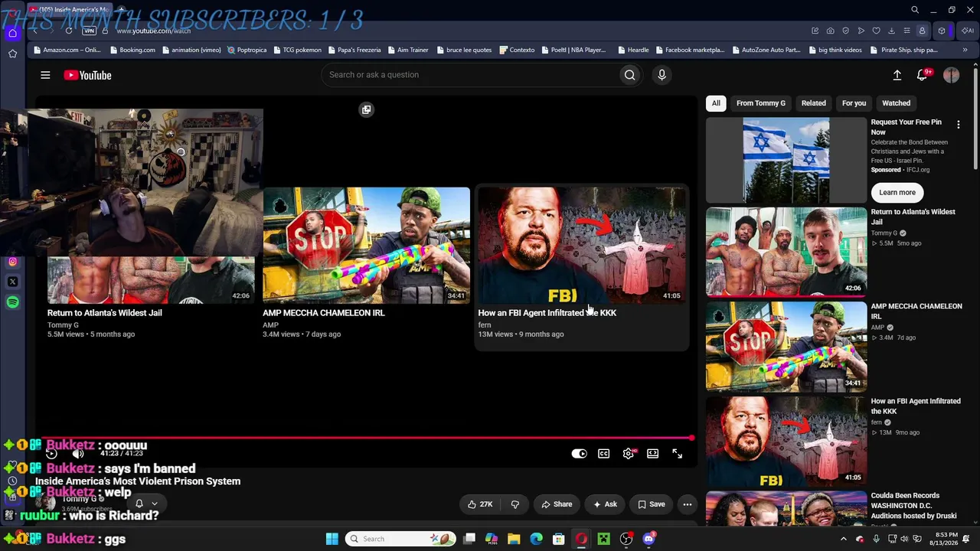
Task: Enter fullscreen in the video player
Action: click(x=678, y=454)
